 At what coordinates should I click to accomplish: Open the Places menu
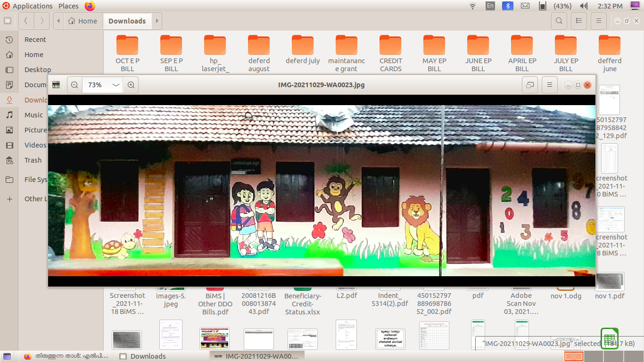click(x=68, y=6)
